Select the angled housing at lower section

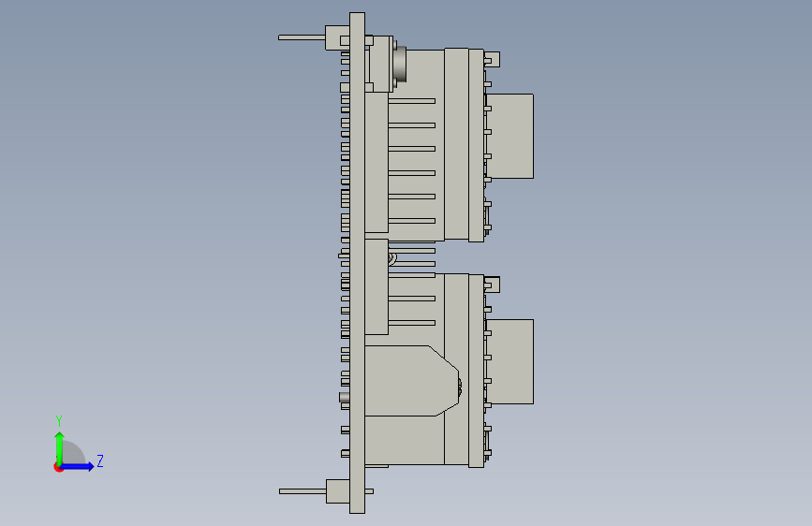point(412,381)
